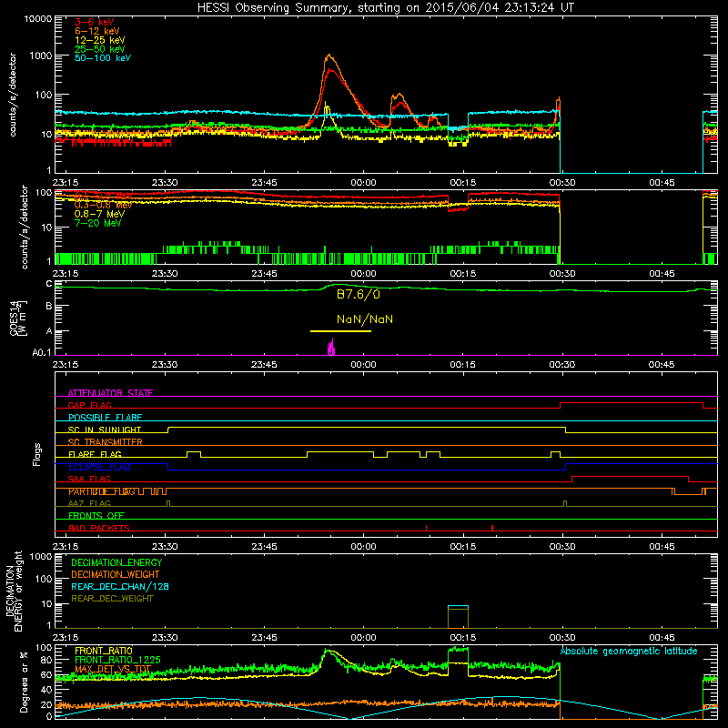Click the 0.8-7 MeV legend label
This screenshot has height=728, width=728.
(99, 214)
